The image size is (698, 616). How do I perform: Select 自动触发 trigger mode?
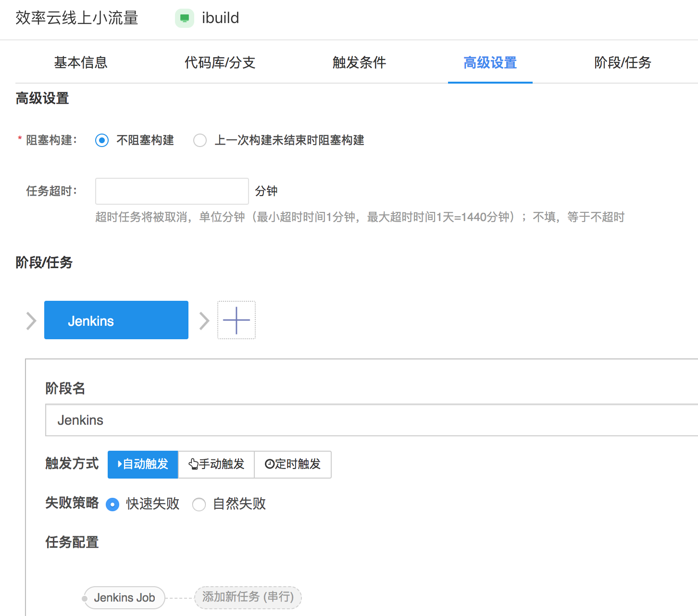(143, 464)
